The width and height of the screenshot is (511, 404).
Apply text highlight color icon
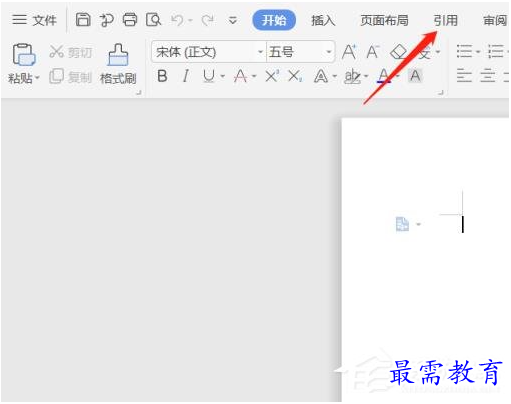tap(352, 76)
